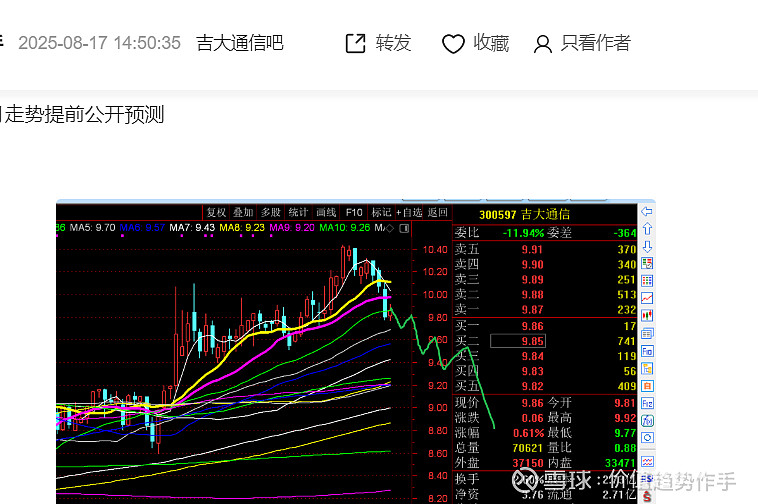Click the stock title 300597 吉大通信
758x504 pixels.
tap(525, 215)
